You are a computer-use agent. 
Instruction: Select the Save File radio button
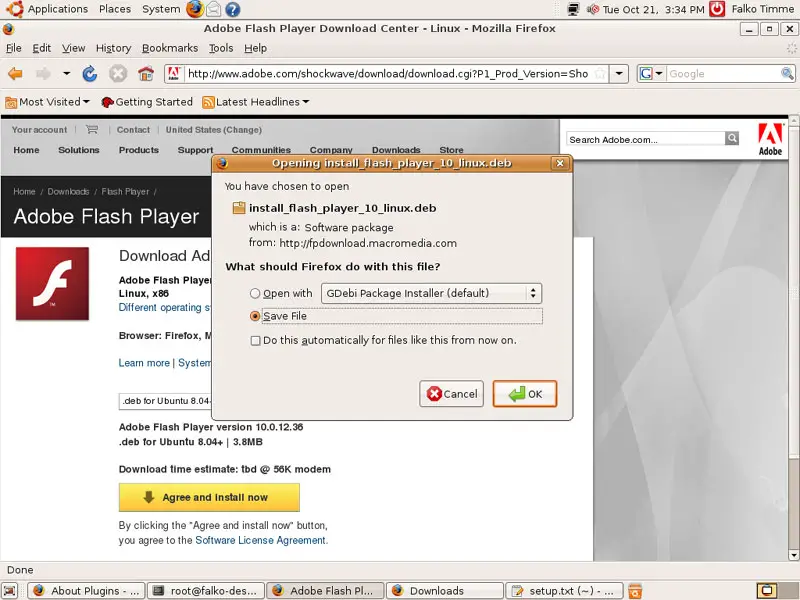[255, 316]
